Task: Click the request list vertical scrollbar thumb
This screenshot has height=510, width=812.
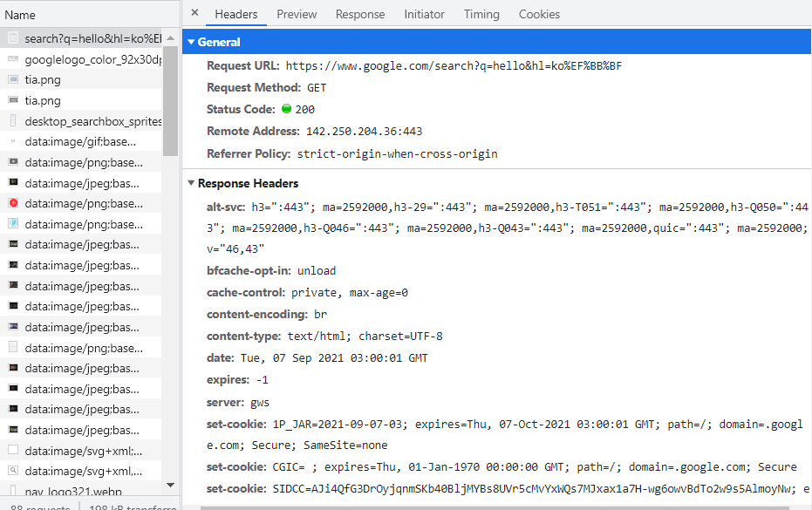Action: 170,101
